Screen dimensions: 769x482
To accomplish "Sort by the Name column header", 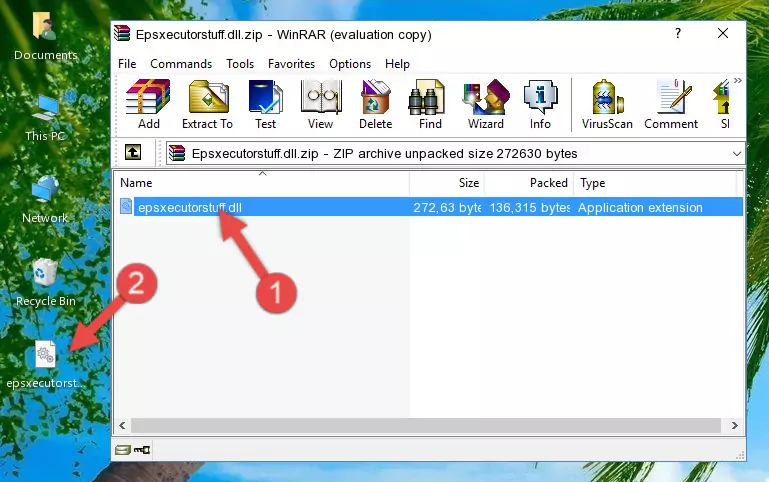I will [262, 183].
